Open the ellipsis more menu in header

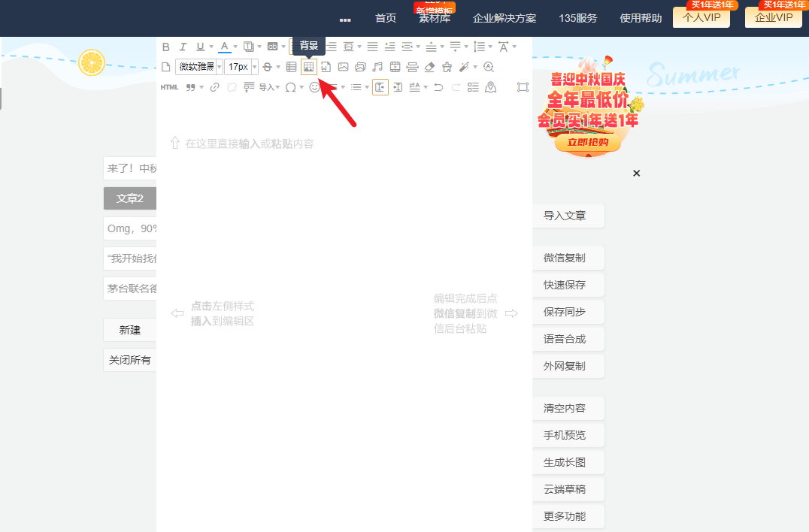click(x=345, y=20)
